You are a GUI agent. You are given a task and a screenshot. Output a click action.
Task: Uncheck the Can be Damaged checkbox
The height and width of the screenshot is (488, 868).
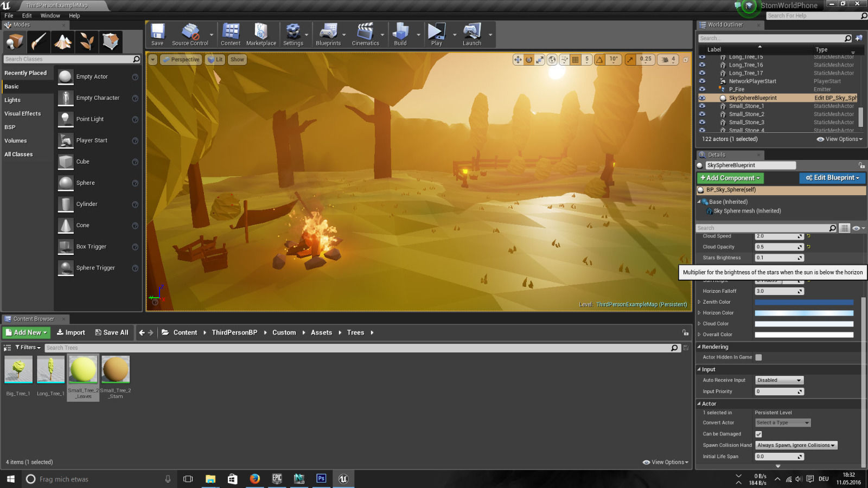coord(758,434)
